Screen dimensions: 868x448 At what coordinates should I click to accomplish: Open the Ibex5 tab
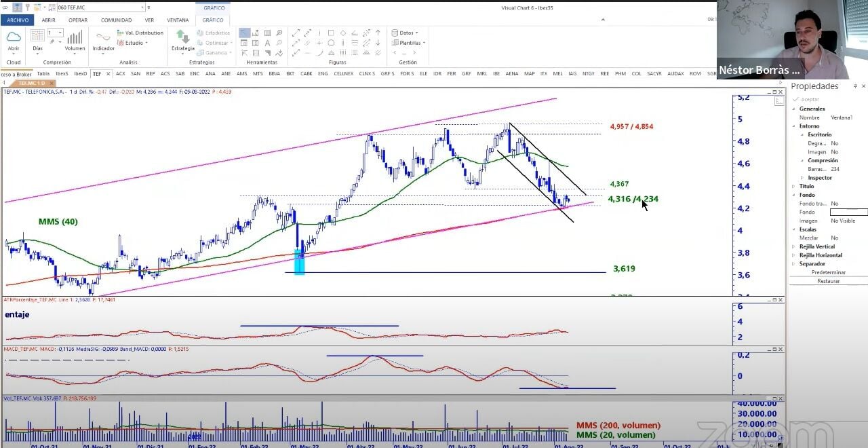point(62,73)
